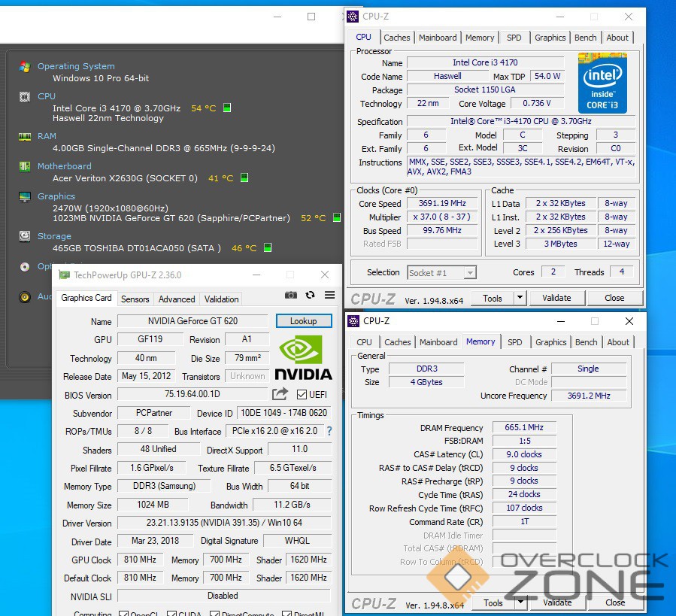The image size is (676, 616).
Task: Click the GPU-Z screenshot camera icon
Action: [x=291, y=296]
